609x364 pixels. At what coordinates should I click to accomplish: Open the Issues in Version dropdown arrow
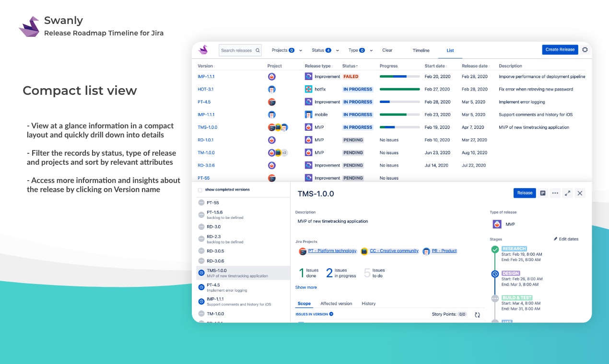pos(330,314)
